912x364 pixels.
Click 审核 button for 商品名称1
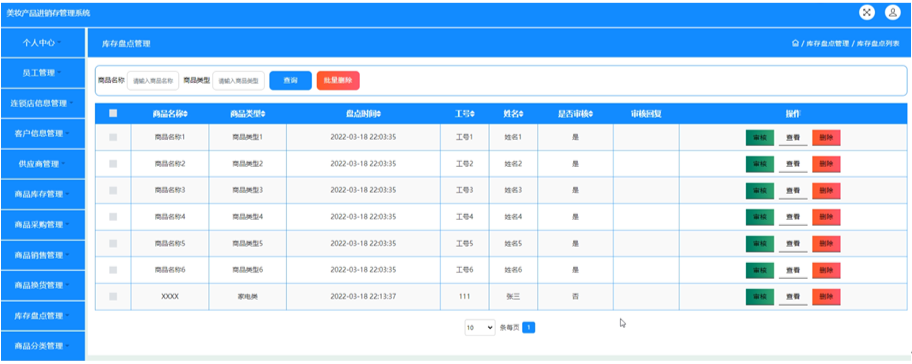click(x=760, y=138)
